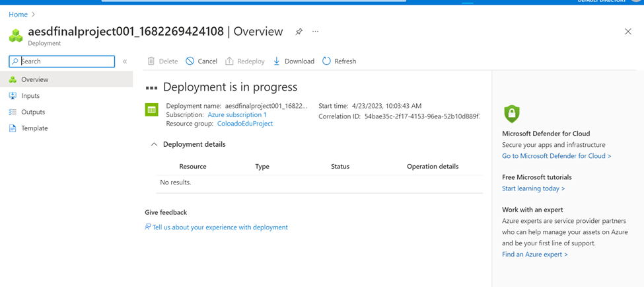Click the Correlation ID value
This screenshot has height=287, width=644.
(x=422, y=116)
